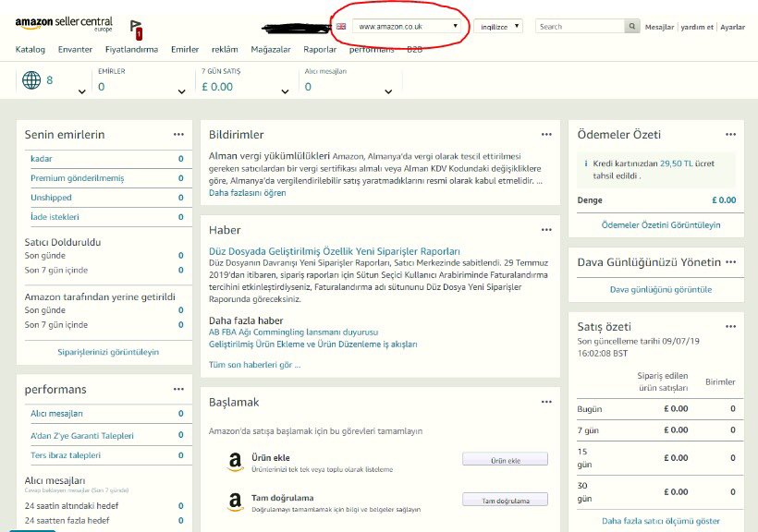This screenshot has height=532, width=758.
Task: Open the Raporlar menu
Action: pos(320,49)
